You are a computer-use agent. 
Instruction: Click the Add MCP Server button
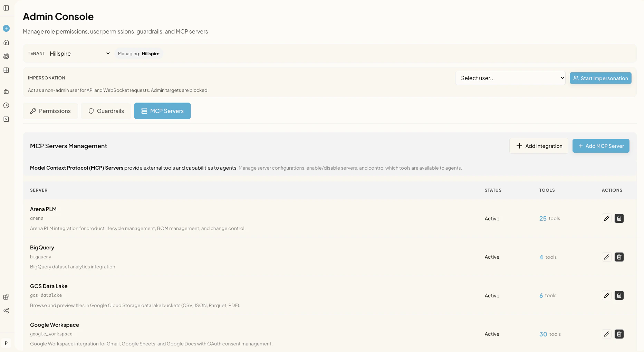[x=601, y=146]
